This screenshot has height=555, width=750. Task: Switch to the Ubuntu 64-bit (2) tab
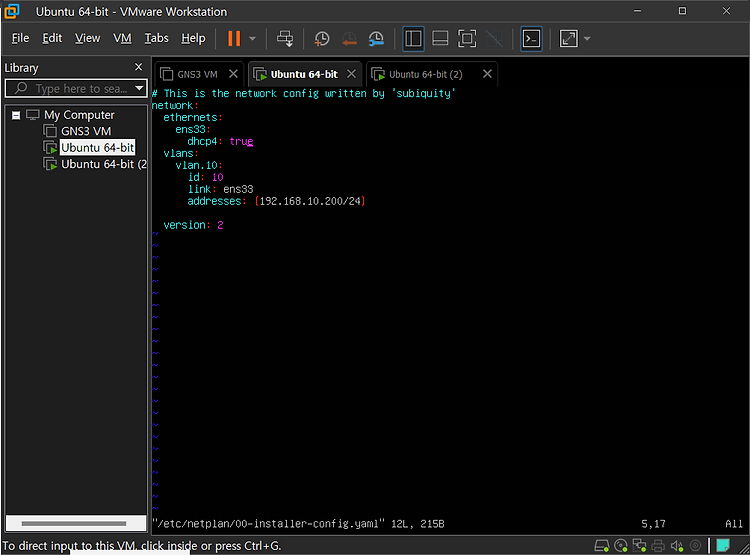click(426, 74)
